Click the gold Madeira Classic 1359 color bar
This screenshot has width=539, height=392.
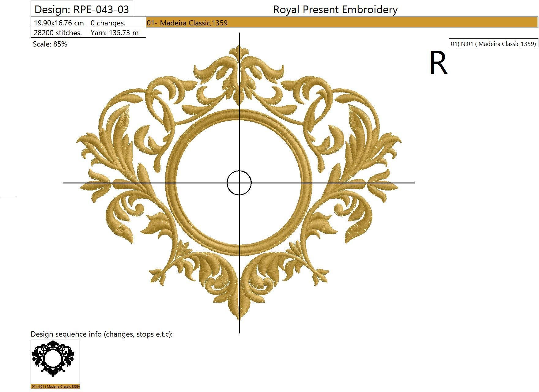341,23
